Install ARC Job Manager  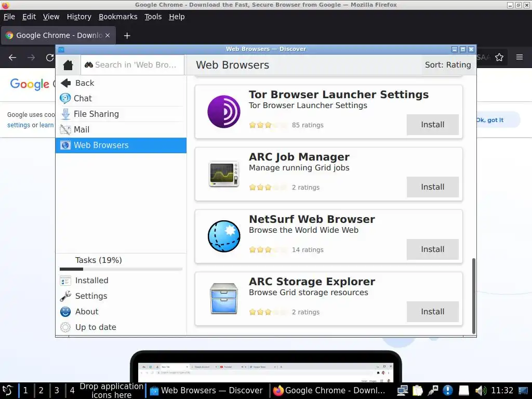click(433, 187)
